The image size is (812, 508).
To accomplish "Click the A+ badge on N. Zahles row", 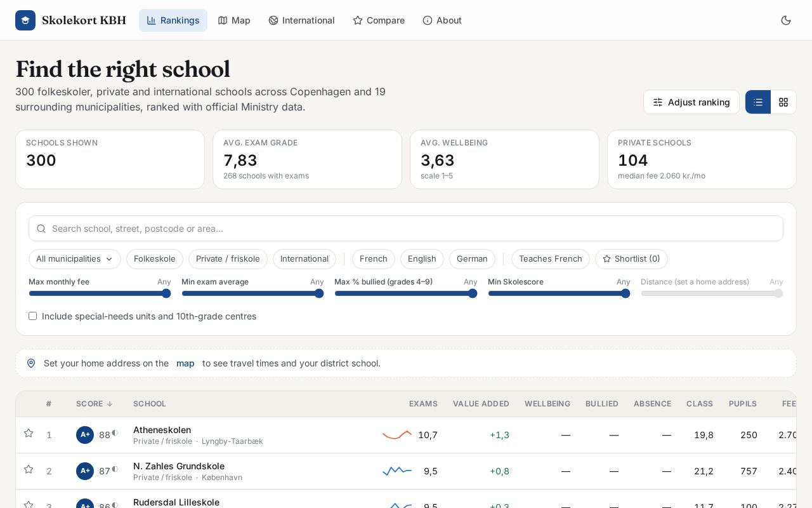I will point(85,471).
